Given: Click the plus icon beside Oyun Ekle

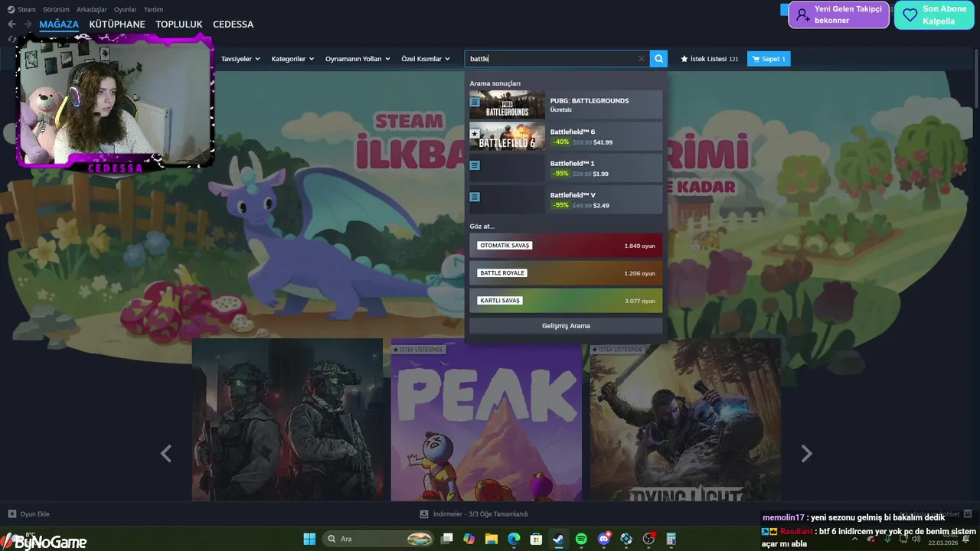Looking at the screenshot, I should (11, 514).
